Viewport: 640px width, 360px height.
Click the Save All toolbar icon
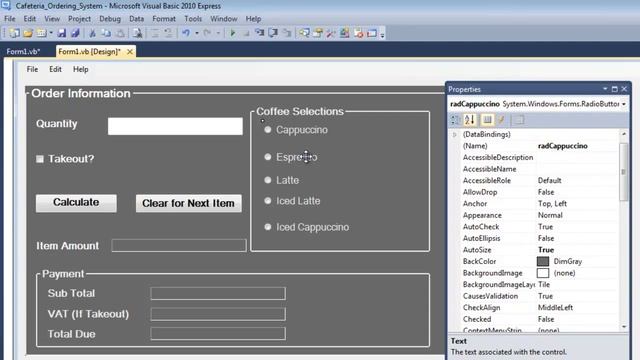(x=75, y=33)
